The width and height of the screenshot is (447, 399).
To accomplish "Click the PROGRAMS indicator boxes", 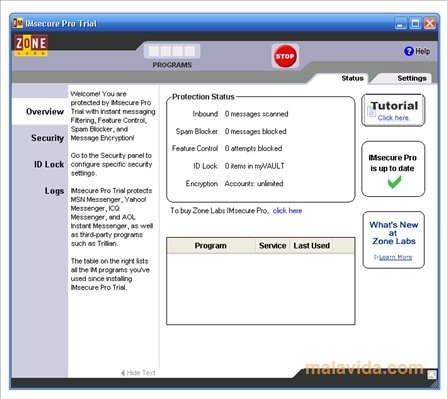I will click(x=172, y=51).
